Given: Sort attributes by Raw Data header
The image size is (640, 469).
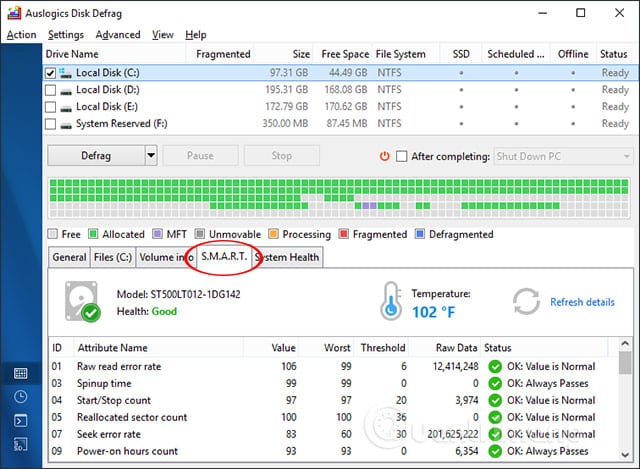Looking at the screenshot, I should click(x=445, y=348).
